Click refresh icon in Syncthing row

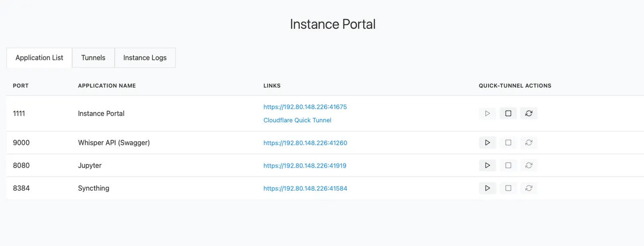tap(529, 188)
